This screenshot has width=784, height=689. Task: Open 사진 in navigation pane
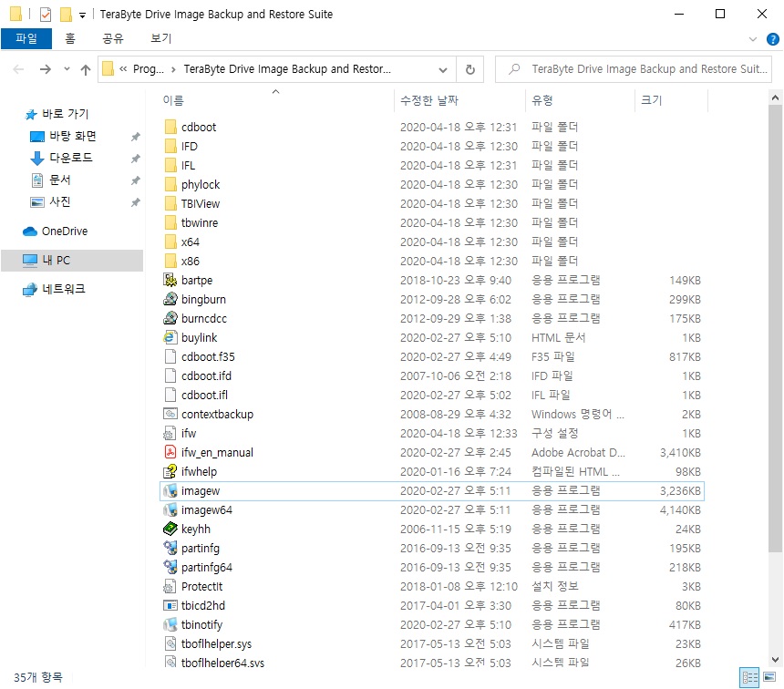pos(59,202)
